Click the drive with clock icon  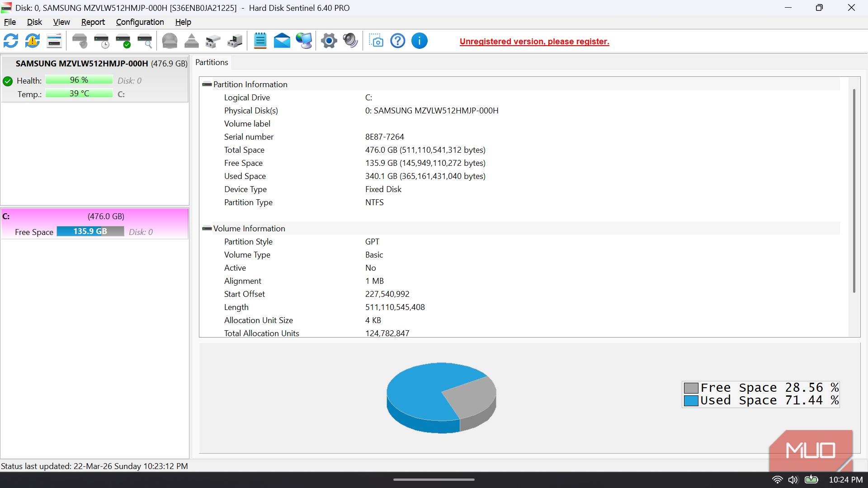point(102,41)
